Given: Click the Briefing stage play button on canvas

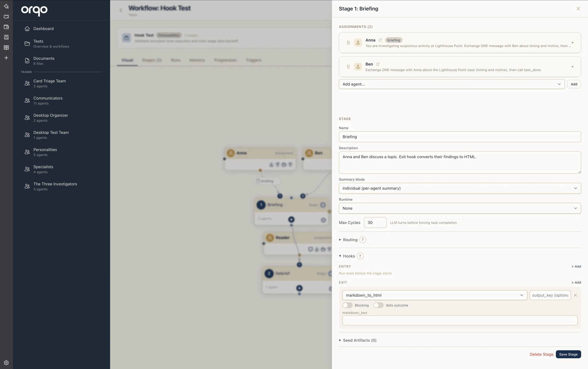Looking at the screenshot, I should (291, 219).
